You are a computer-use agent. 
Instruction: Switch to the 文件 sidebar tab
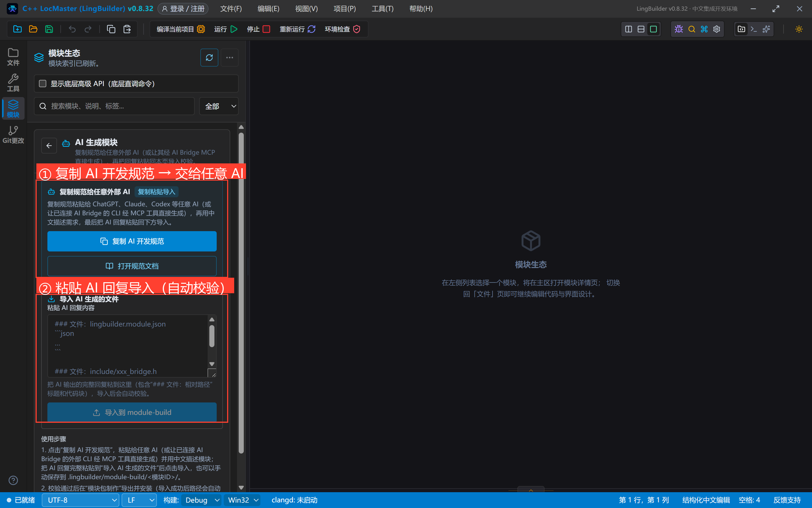point(13,56)
